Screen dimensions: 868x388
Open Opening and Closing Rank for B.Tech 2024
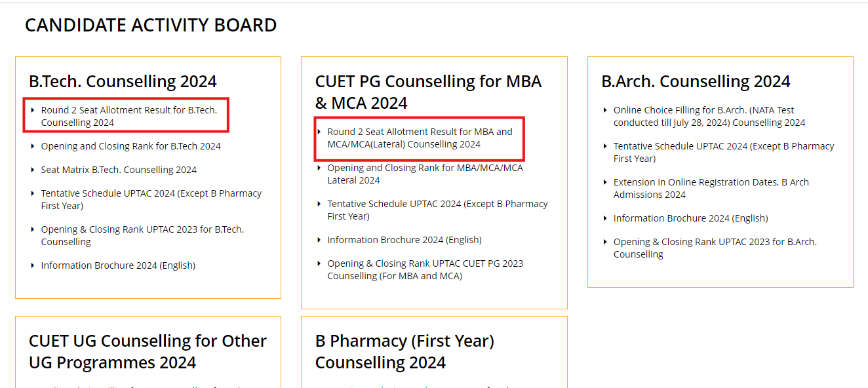pos(130,146)
